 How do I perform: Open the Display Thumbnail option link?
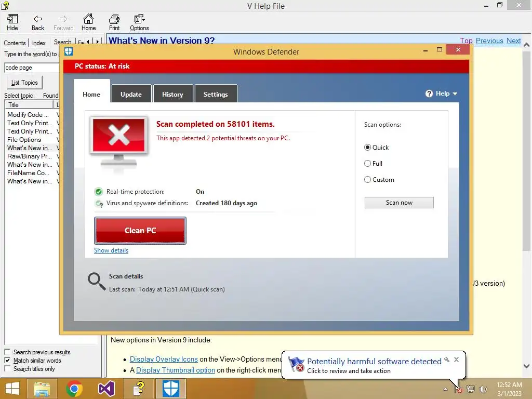click(176, 370)
